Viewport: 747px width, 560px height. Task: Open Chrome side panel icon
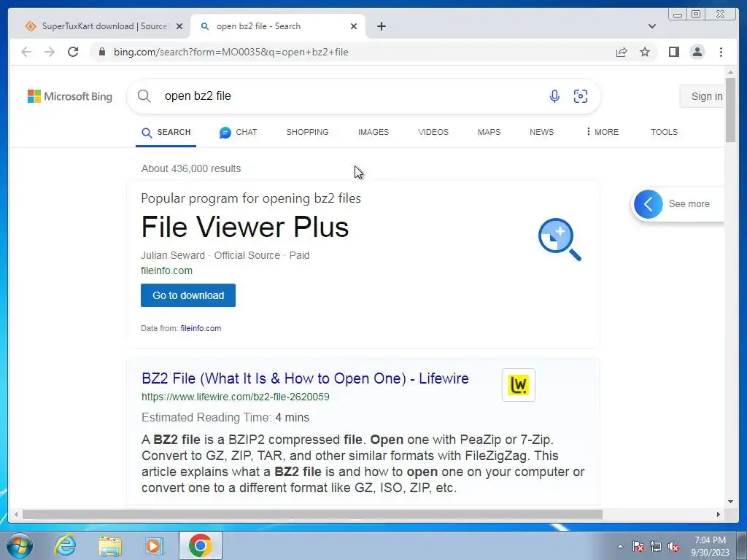click(x=673, y=52)
